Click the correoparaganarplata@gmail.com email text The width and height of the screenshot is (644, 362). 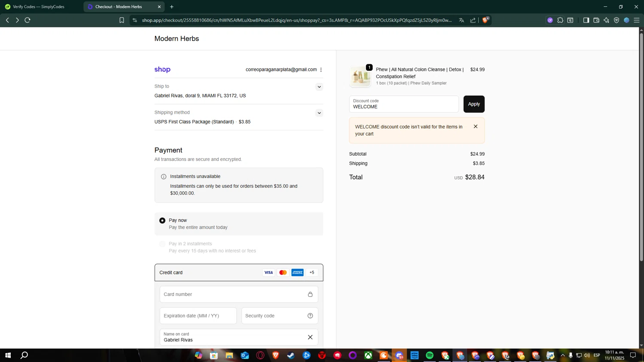pos(281,69)
